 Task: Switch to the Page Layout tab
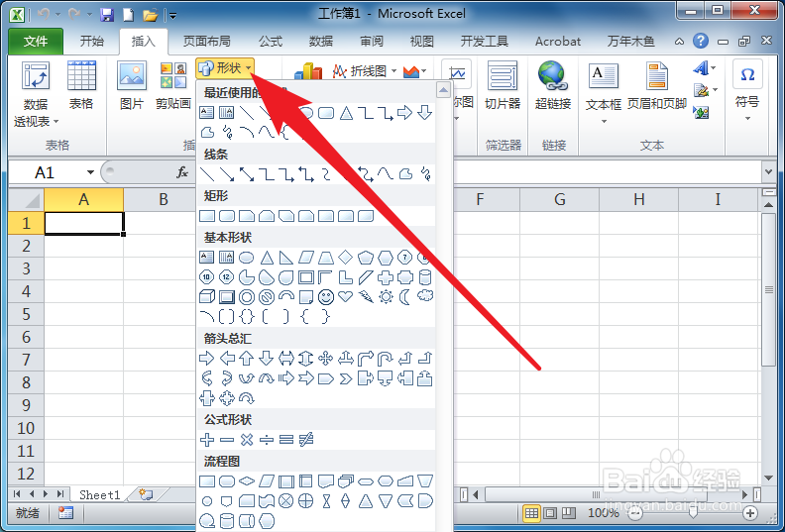(x=207, y=41)
